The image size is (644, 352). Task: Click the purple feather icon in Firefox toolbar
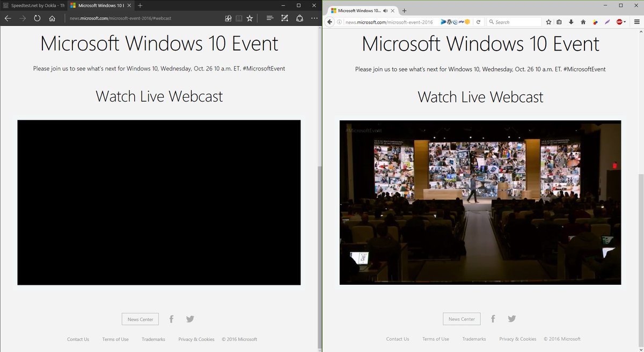click(607, 22)
